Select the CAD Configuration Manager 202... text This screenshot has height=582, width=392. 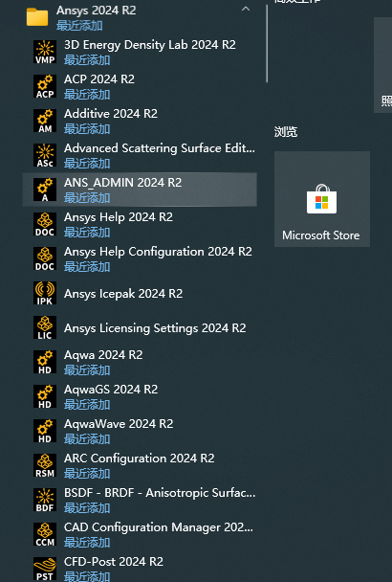coord(159,527)
